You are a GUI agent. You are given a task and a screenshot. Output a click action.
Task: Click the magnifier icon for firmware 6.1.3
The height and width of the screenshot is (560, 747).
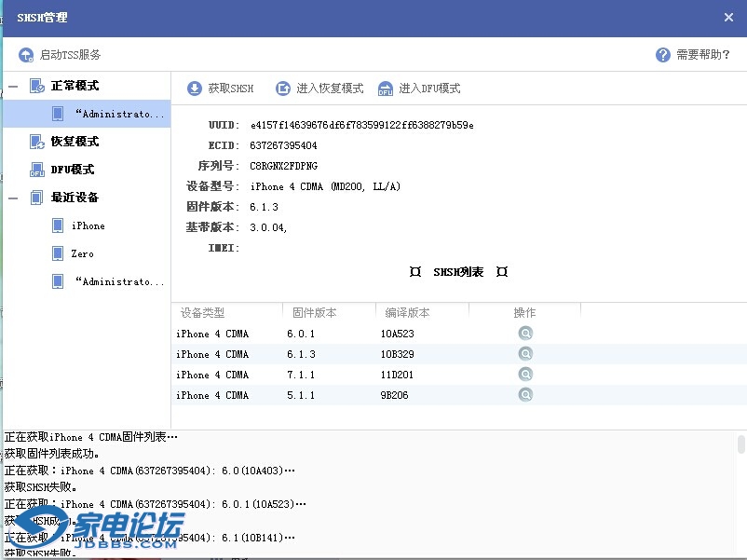[525, 354]
